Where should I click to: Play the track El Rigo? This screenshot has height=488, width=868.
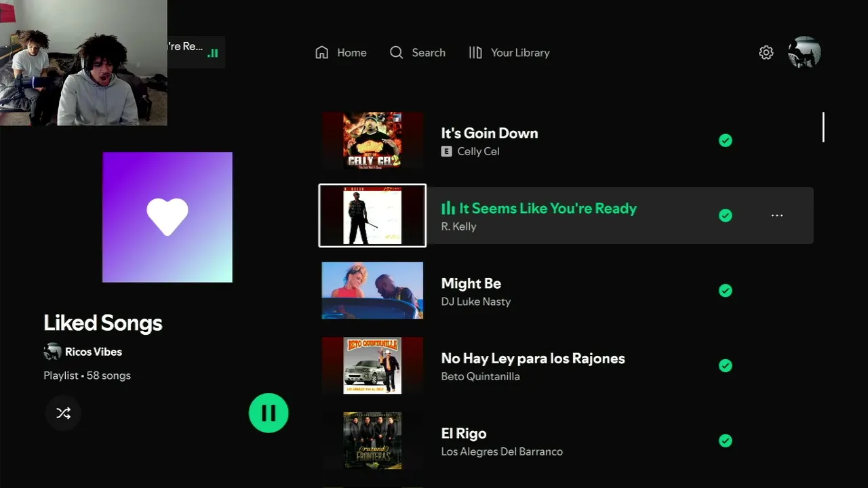pyautogui.click(x=464, y=433)
